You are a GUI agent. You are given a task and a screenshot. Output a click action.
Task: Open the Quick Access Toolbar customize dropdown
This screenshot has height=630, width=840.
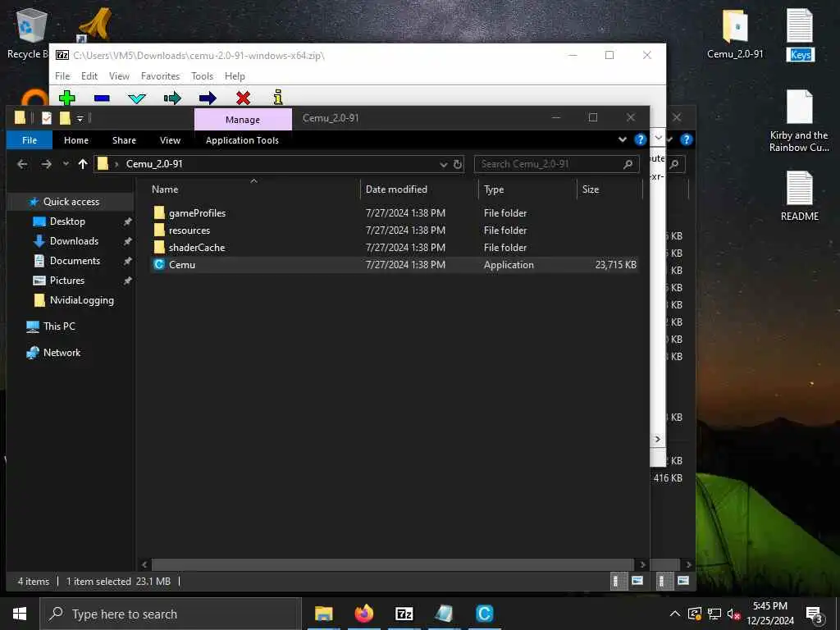pos(80,118)
